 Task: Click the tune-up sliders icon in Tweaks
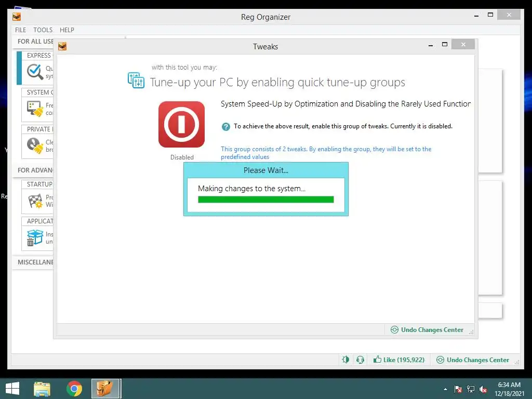click(136, 80)
